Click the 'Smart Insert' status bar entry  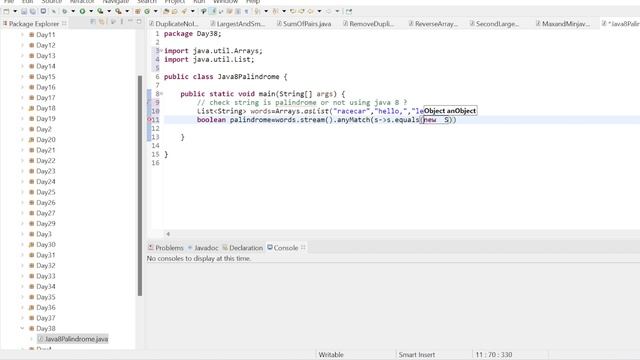click(x=417, y=355)
